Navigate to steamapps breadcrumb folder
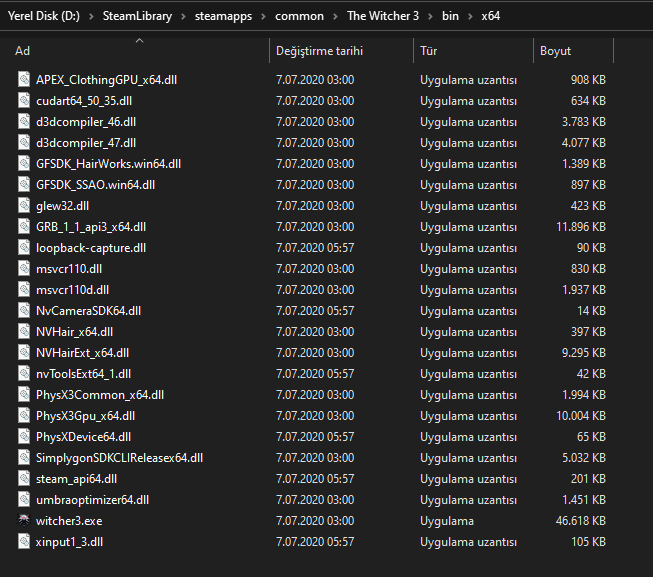The image size is (653, 577). click(223, 16)
